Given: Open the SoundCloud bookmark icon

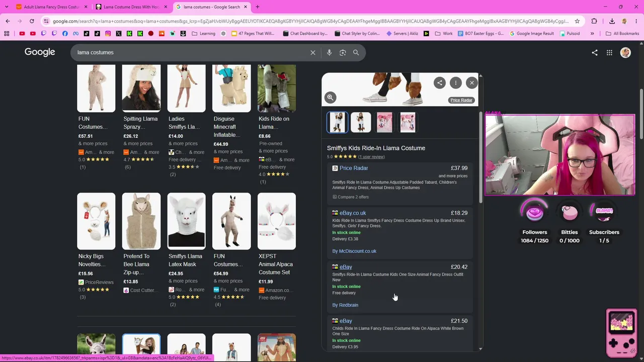Looking at the screenshot, I should tap(162, 34).
